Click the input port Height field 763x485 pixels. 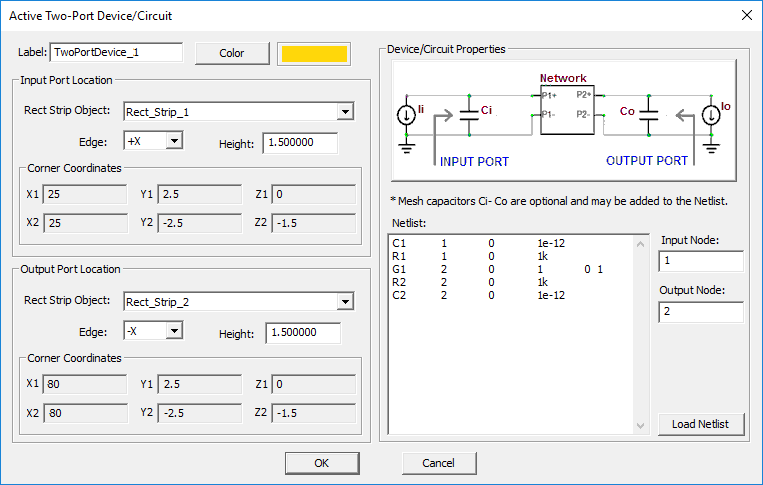coord(299,144)
